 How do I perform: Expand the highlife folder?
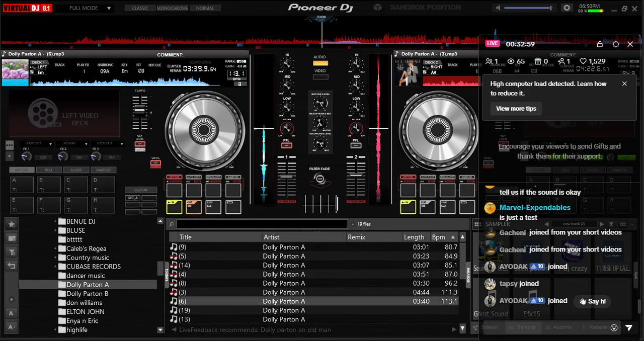click(x=55, y=330)
